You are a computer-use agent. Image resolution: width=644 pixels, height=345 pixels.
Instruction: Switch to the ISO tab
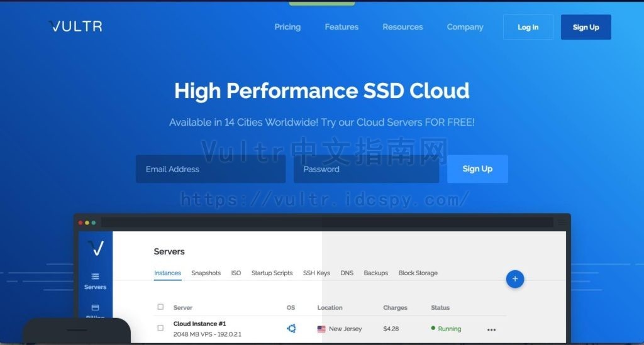click(236, 273)
